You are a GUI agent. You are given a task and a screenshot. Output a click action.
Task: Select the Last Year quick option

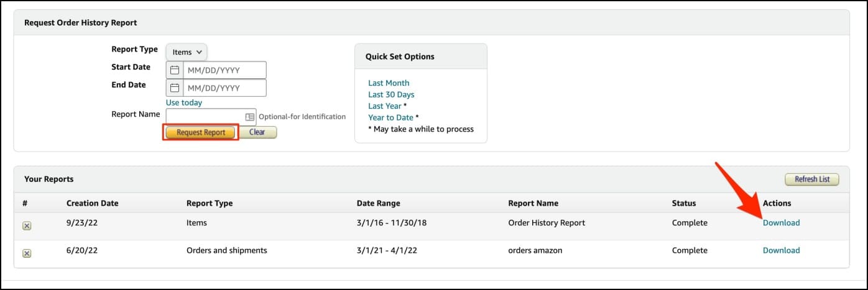[x=385, y=106]
